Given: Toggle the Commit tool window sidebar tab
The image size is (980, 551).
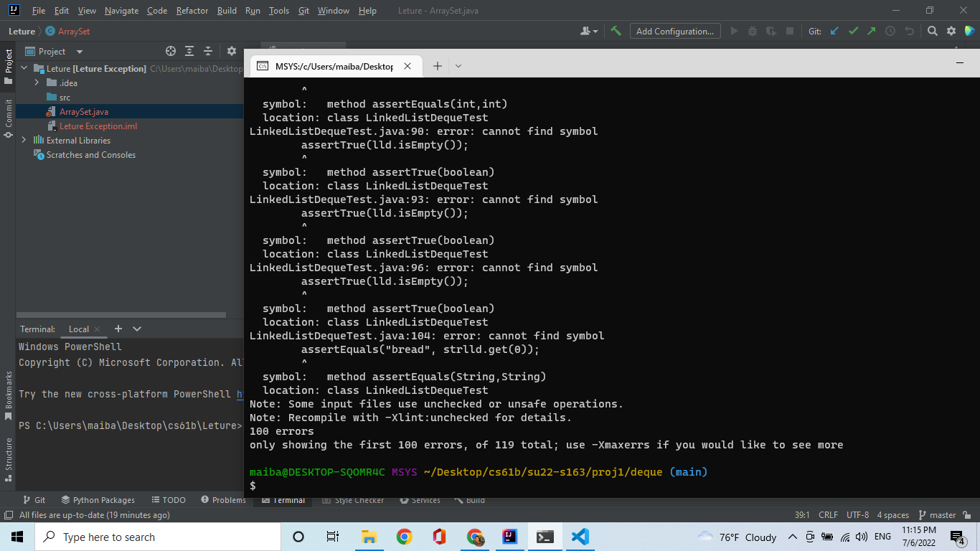Looking at the screenshot, I should tap(8, 118).
